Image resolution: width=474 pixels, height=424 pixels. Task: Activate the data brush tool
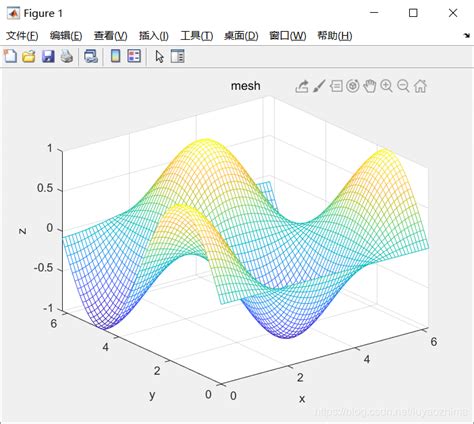pyautogui.click(x=319, y=86)
